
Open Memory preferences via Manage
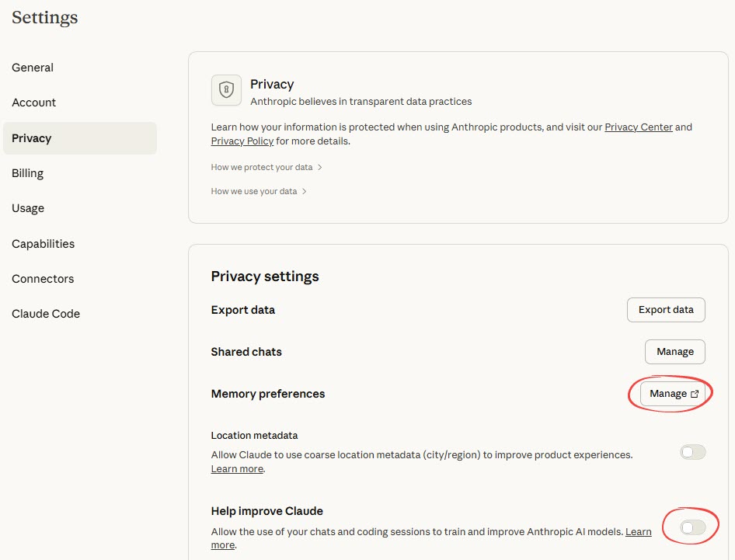670,393
